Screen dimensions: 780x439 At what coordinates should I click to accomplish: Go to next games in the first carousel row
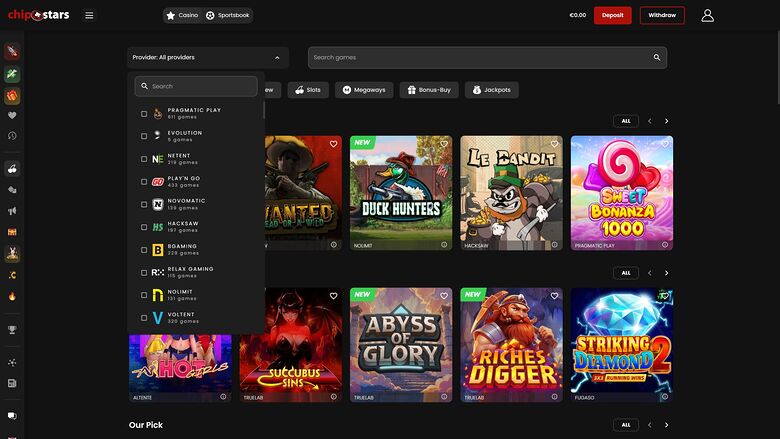pyautogui.click(x=667, y=121)
